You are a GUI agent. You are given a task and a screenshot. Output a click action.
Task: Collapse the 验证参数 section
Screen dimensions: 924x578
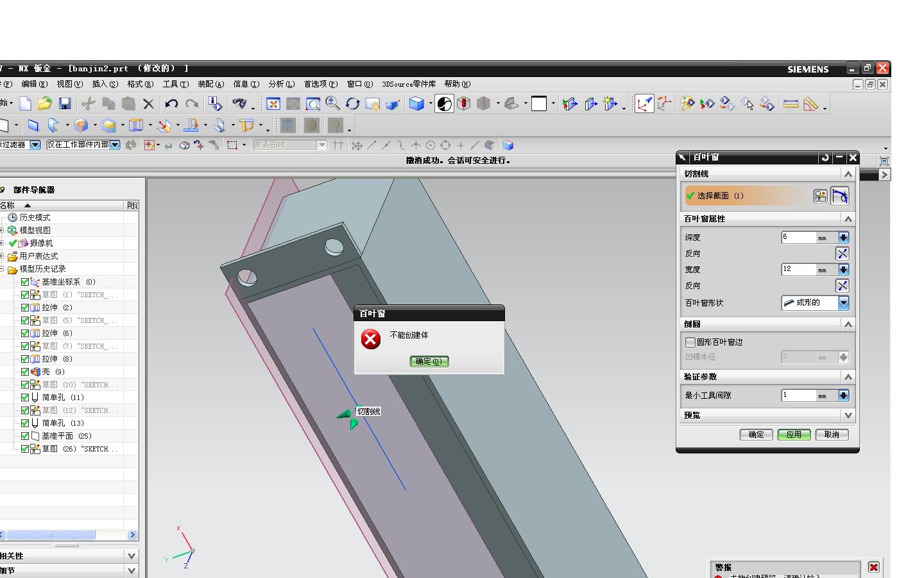click(848, 377)
